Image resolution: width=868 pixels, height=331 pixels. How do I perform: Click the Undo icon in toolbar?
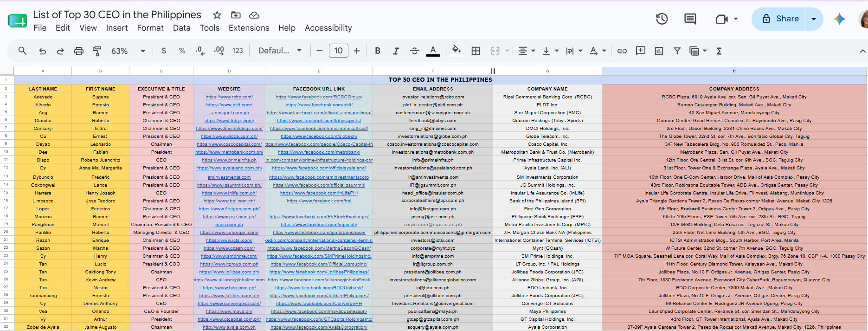tap(42, 51)
